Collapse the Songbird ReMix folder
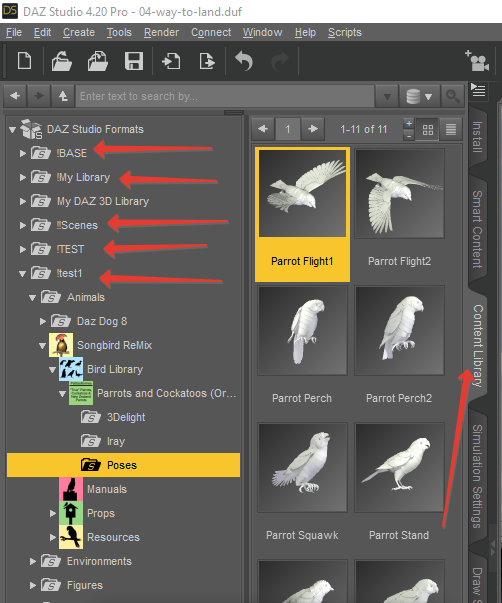The width and height of the screenshot is (502, 603). coord(42,346)
